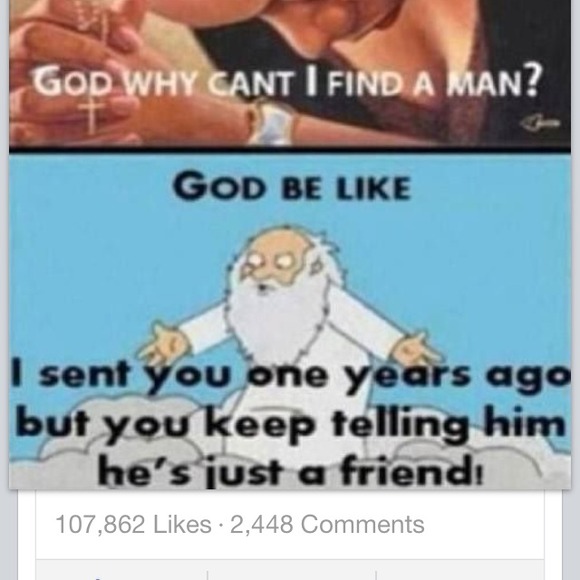Image resolution: width=580 pixels, height=580 pixels.
Task: Tap the cross necklace in the praying hands
Action: 90,115
